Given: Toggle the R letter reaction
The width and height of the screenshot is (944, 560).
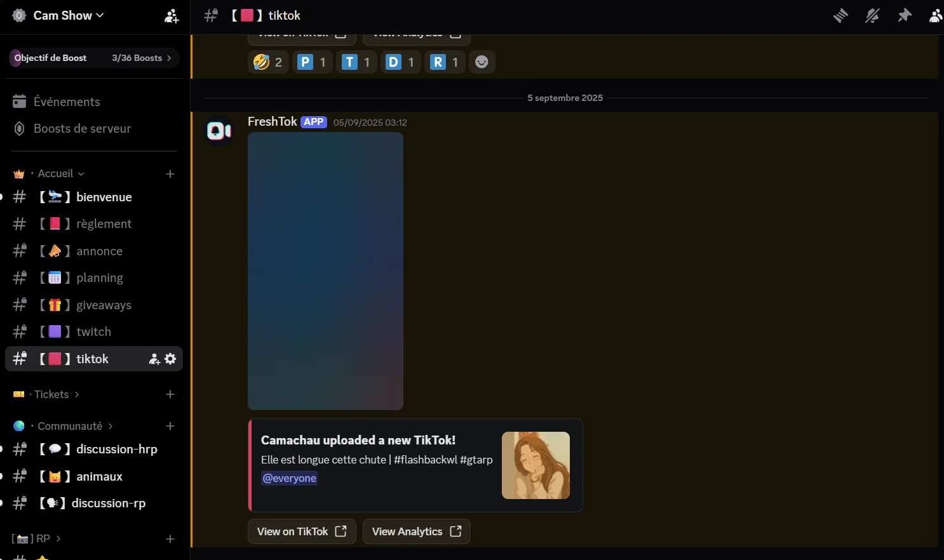Looking at the screenshot, I should pyautogui.click(x=445, y=62).
